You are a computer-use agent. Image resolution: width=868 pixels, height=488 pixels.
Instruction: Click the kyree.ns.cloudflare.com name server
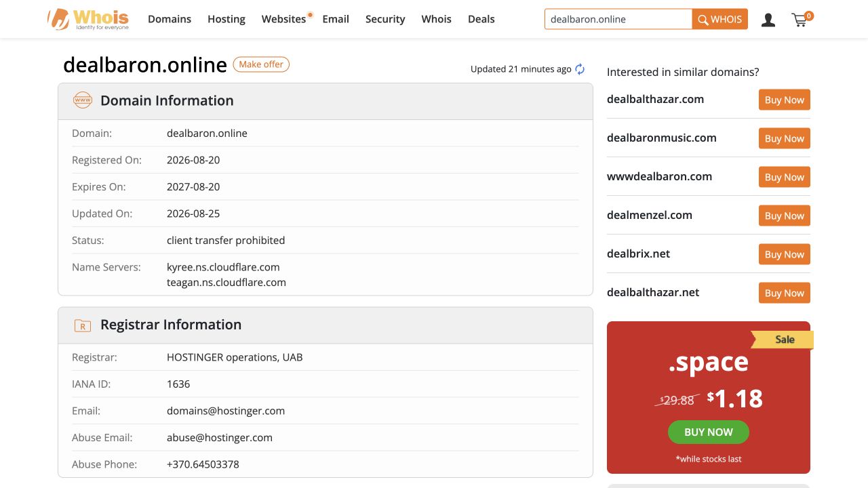point(223,267)
